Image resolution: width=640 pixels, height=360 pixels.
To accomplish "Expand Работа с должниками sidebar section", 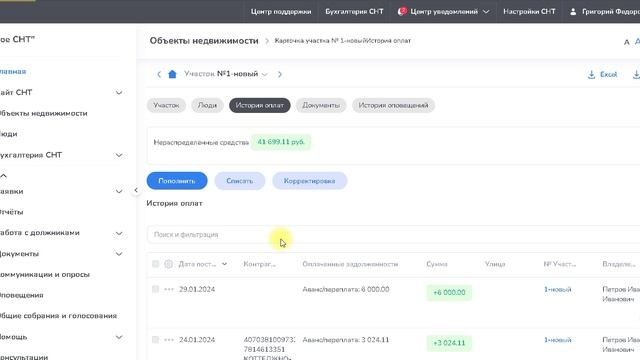I will [x=119, y=233].
